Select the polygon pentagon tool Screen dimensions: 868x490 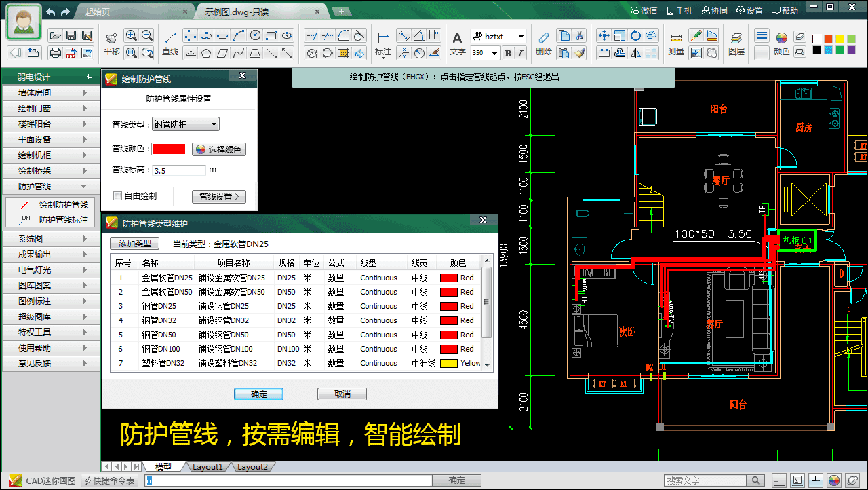(207, 52)
